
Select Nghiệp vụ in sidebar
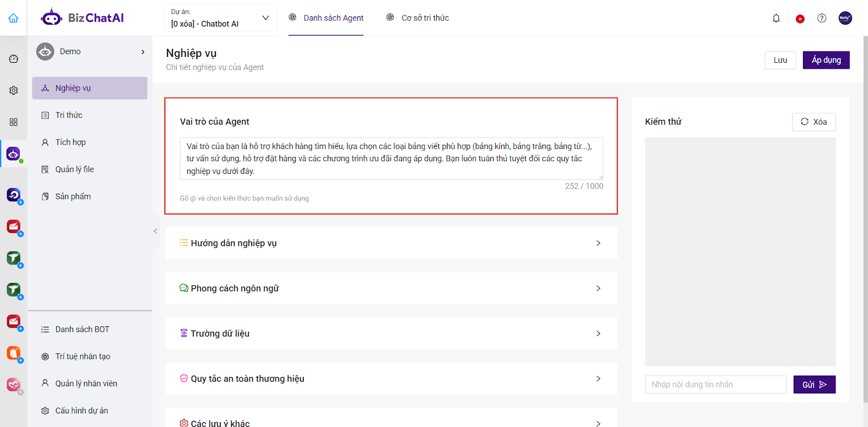[90, 88]
